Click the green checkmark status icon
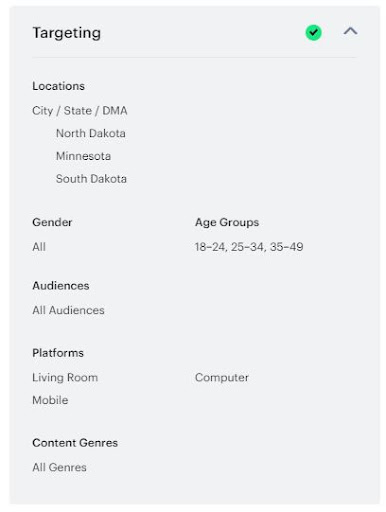Image resolution: width=386 pixels, height=512 pixels. [313, 32]
